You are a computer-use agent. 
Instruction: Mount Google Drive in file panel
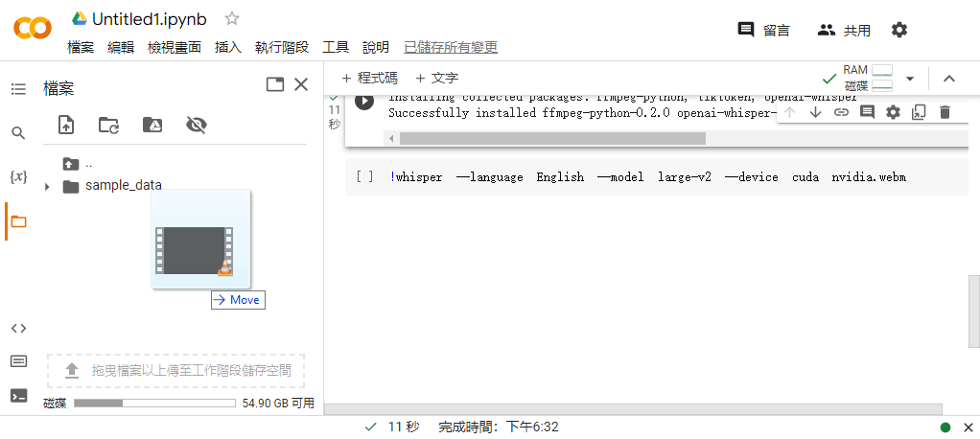[152, 125]
